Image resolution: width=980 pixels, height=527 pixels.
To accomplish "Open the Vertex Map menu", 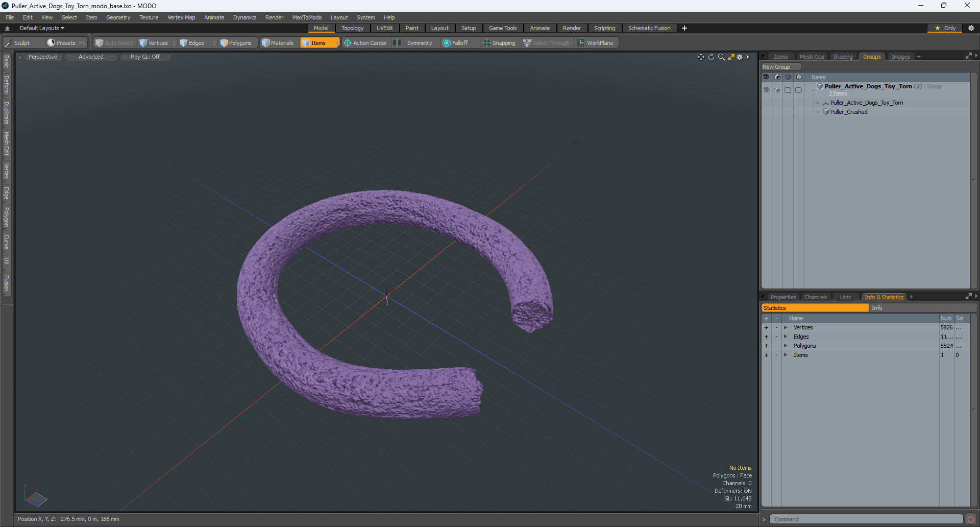I will 181,17.
